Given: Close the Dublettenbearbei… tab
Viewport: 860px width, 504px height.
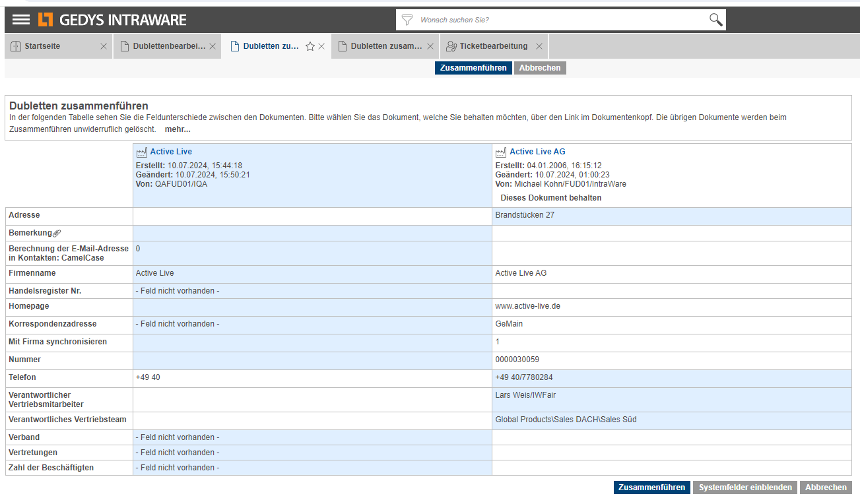Looking at the screenshot, I should point(213,46).
